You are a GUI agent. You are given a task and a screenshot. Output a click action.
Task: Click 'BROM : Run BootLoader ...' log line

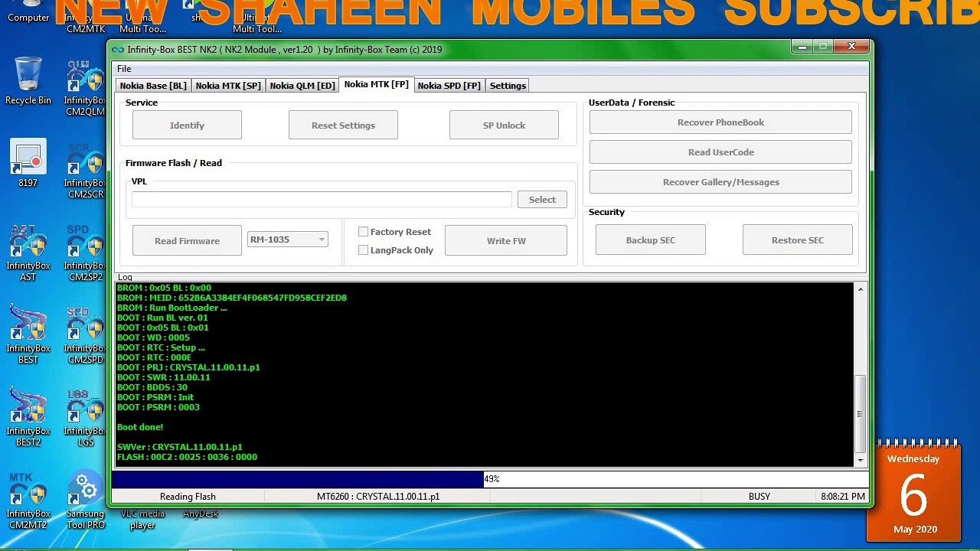[171, 308]
